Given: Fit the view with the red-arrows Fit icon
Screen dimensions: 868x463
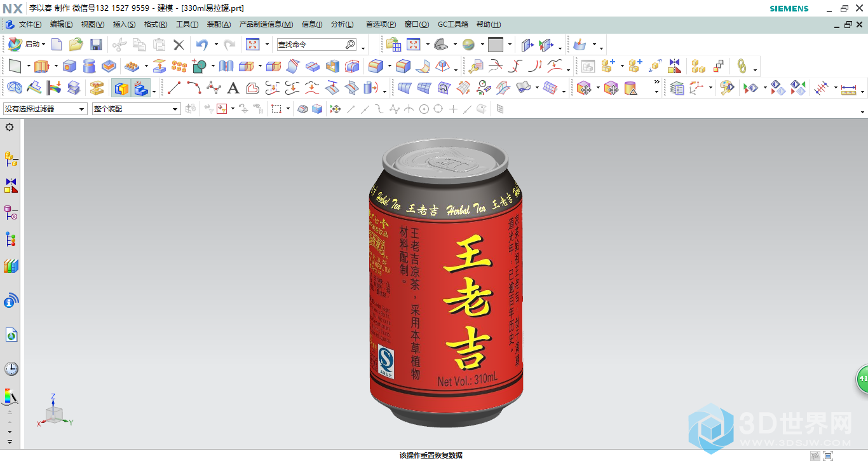Looking at the screenshot, I should click(x=253, y=45).
